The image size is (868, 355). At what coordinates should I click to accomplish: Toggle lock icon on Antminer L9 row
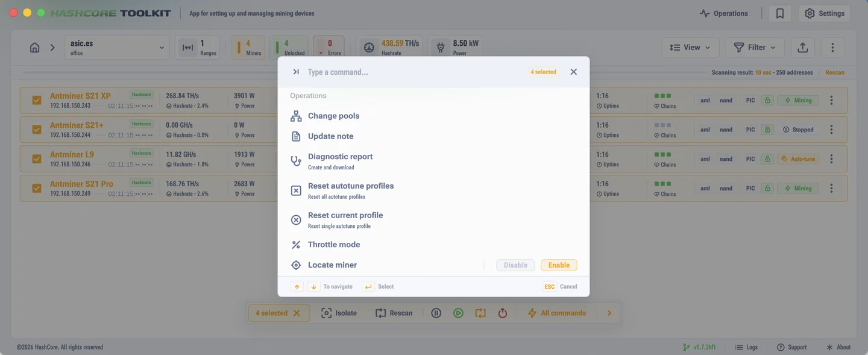[x=767, y=159]
